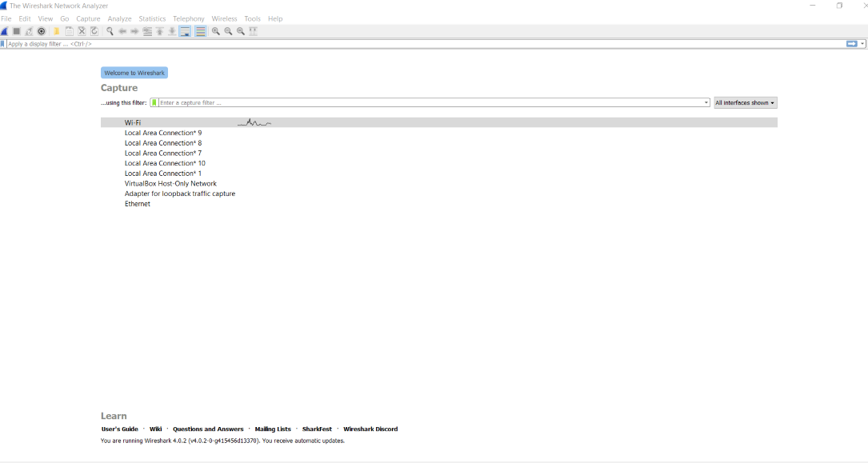The image size is (868, 463).
Task: Click the Find packet magnifier icon
Action: [110, 31]
